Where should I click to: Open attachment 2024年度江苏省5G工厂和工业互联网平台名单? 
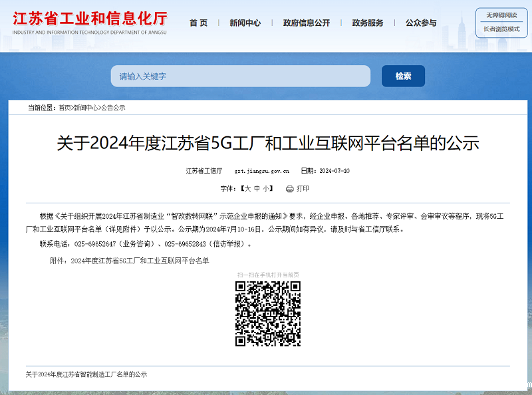[140, 261]
